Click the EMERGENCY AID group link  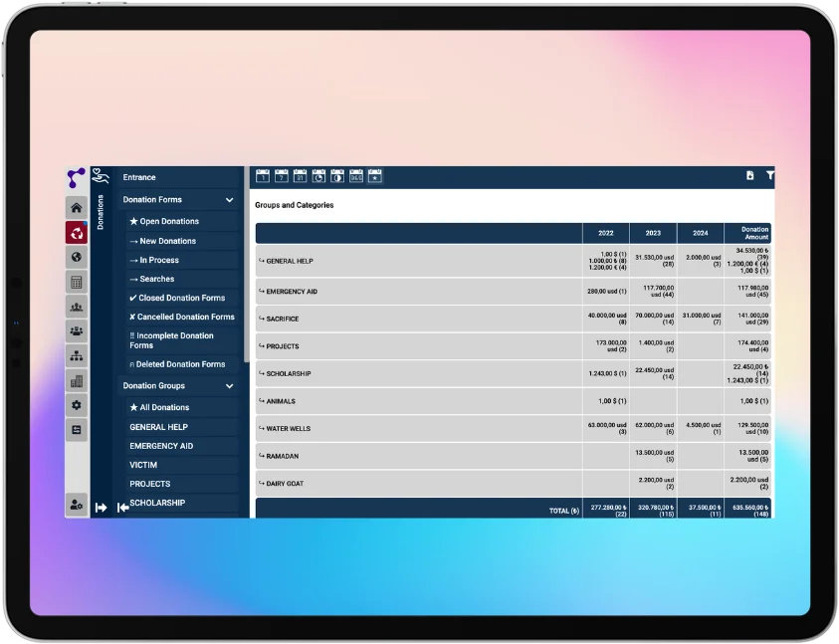(x=161, y=446)
